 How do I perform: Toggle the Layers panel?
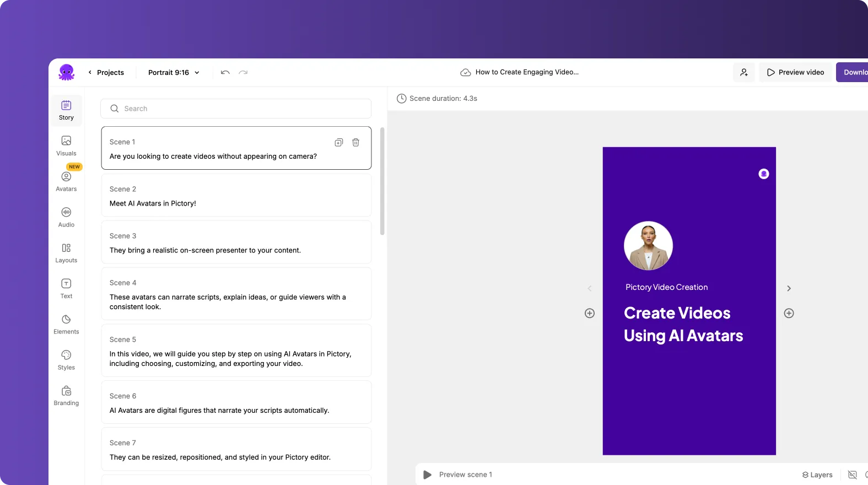[817, 475]
